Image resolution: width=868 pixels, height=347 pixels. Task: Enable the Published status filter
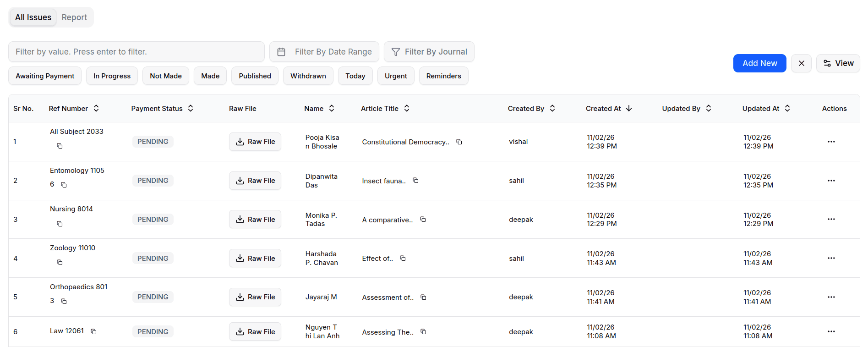tap(255, 76)
